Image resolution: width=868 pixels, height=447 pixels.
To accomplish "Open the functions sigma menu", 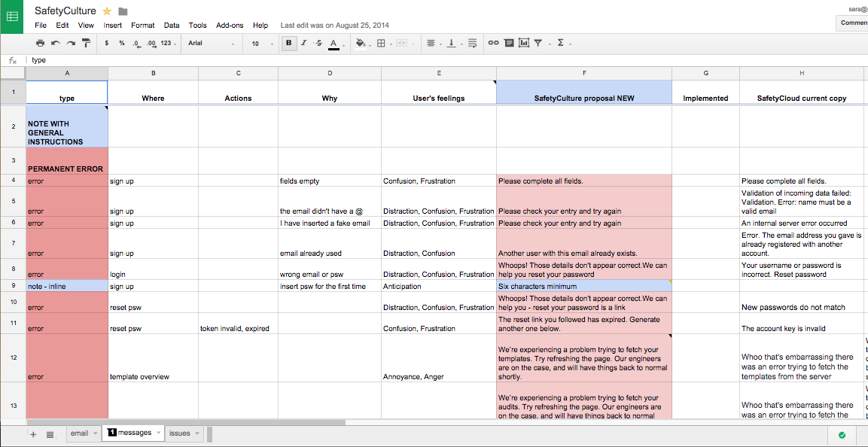I will (560, 43).
